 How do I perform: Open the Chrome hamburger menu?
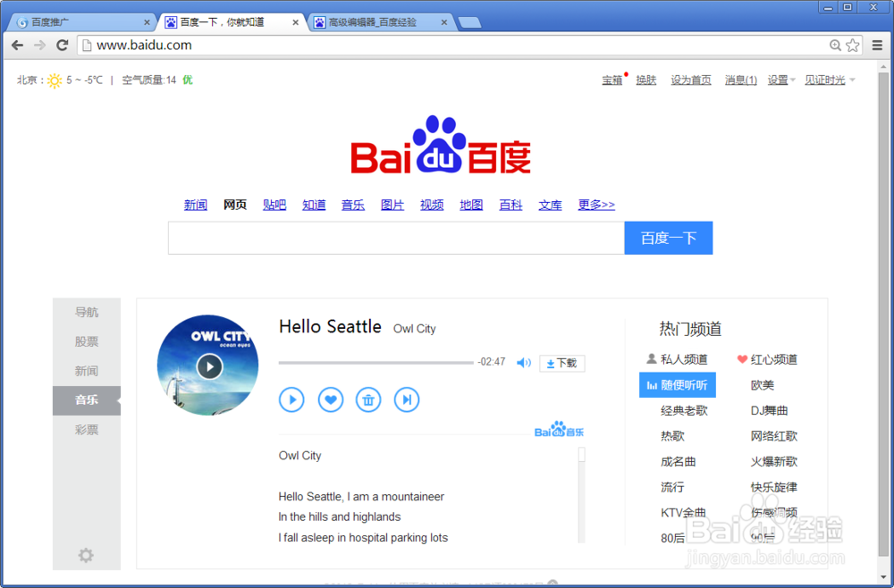coord(878,46)
